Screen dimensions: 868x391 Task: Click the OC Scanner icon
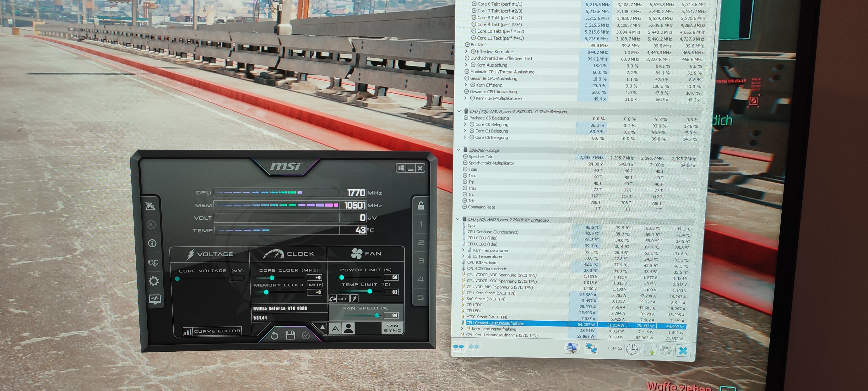point(153,262)
